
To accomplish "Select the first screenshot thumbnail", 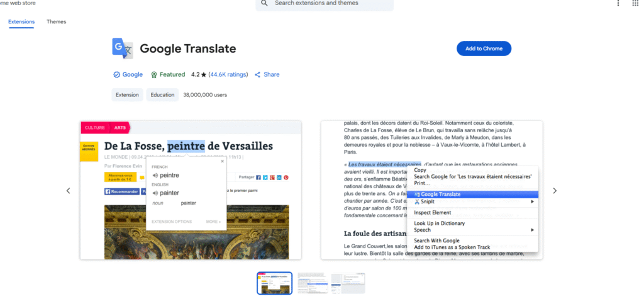I will (274, 283).
